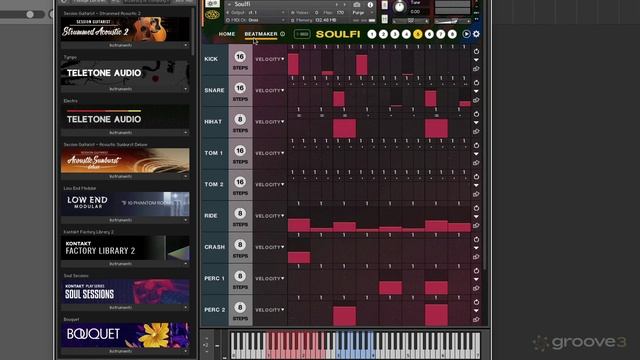Select pattern slot 4
This screenshot has width=640, height=360.
[406, 34]
